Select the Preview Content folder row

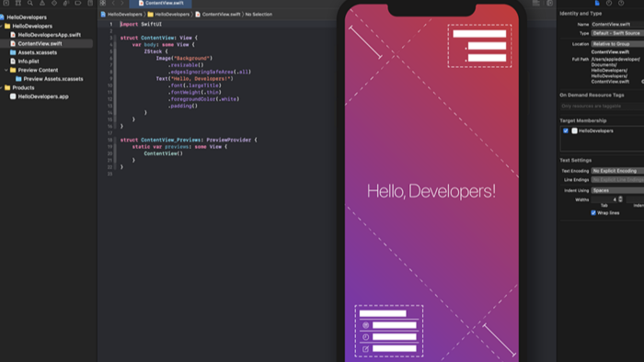click(38, 70)
